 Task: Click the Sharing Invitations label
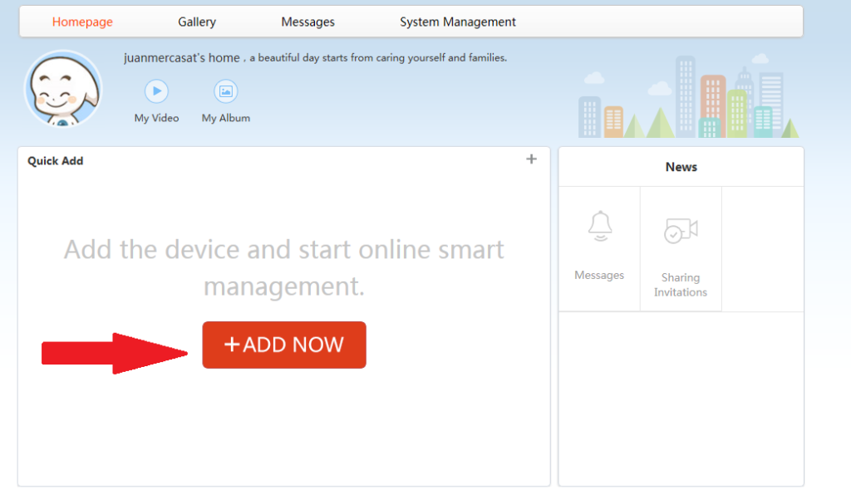click(681, 285)
